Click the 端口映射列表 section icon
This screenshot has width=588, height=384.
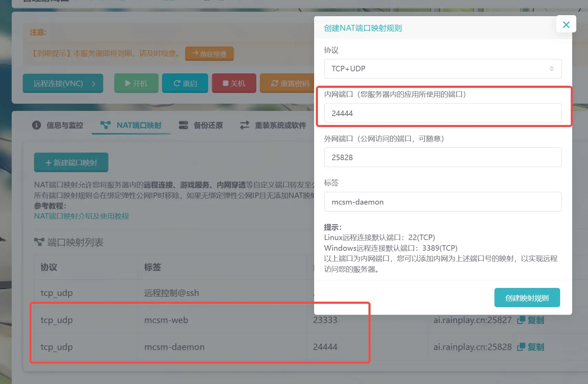tap(39, 242)
